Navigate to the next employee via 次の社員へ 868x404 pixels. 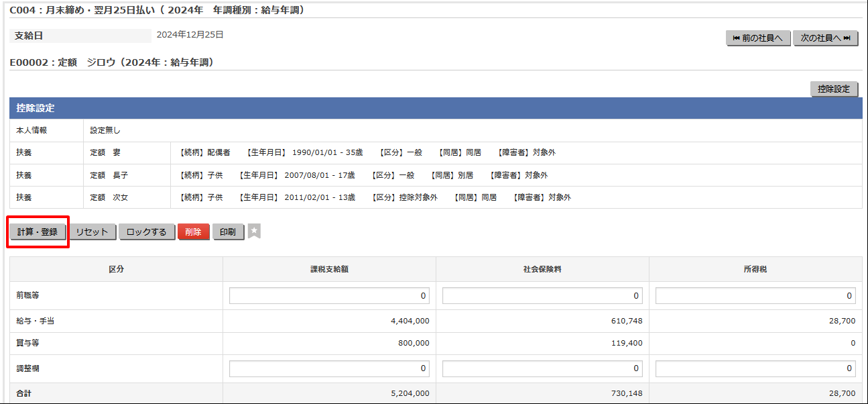825,38
